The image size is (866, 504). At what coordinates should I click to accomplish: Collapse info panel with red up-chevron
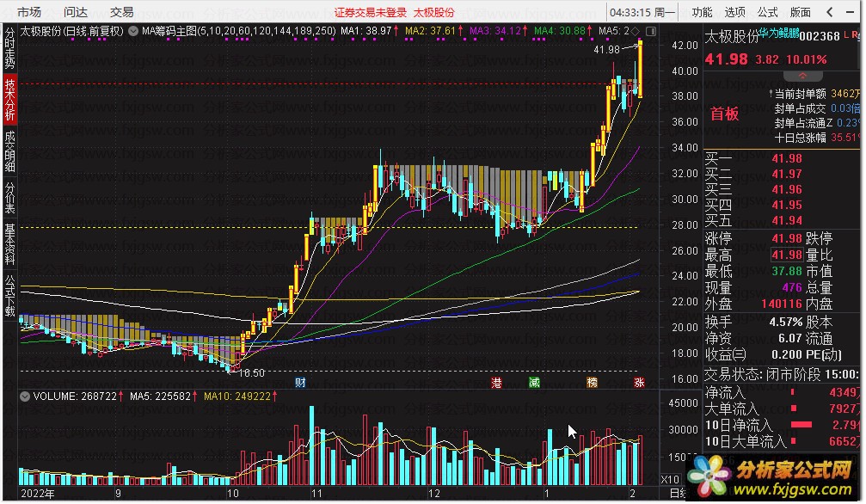(x=802, y=76)
